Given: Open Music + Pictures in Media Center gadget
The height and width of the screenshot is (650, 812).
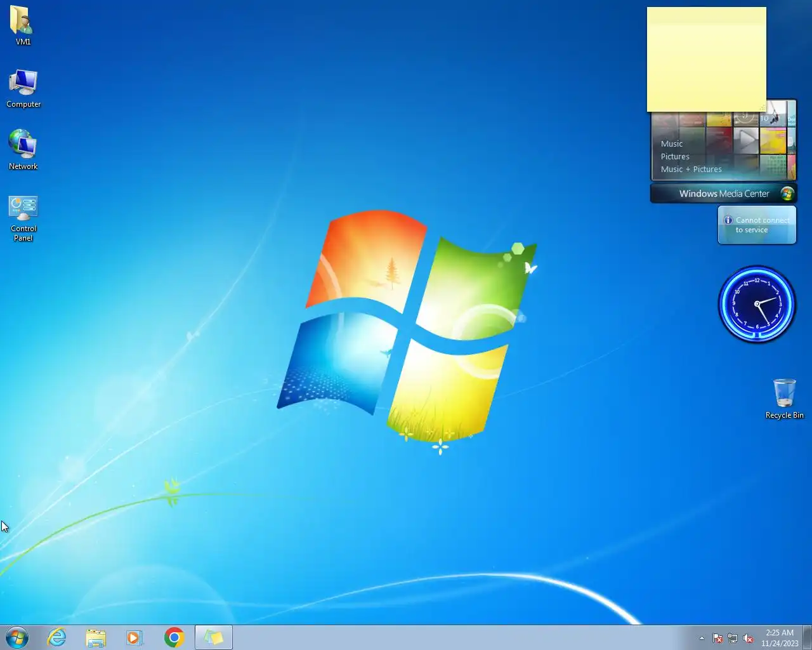Looking at the screenshot, I should point(691,169).
